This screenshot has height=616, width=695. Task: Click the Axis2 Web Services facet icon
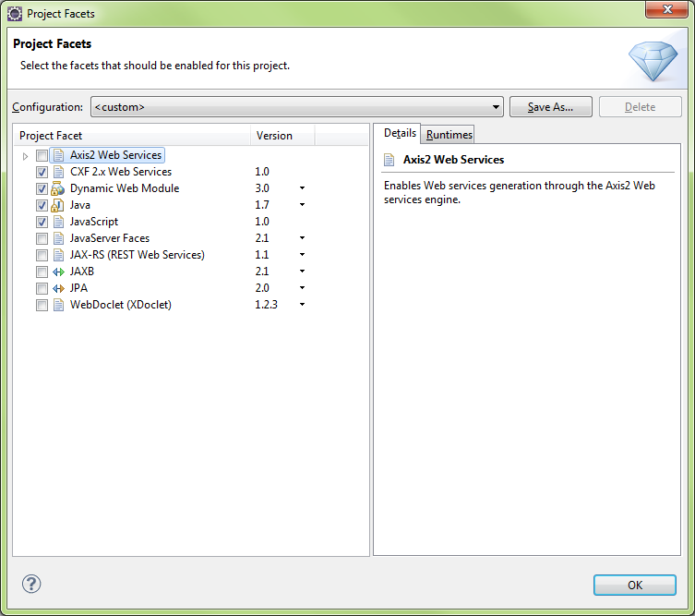click(58, 155)
